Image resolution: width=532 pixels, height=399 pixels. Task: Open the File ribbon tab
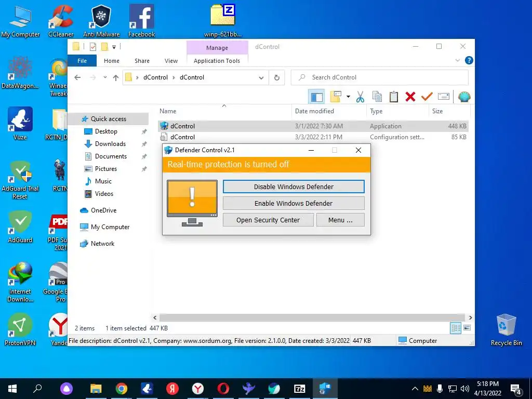pos(82,61)
